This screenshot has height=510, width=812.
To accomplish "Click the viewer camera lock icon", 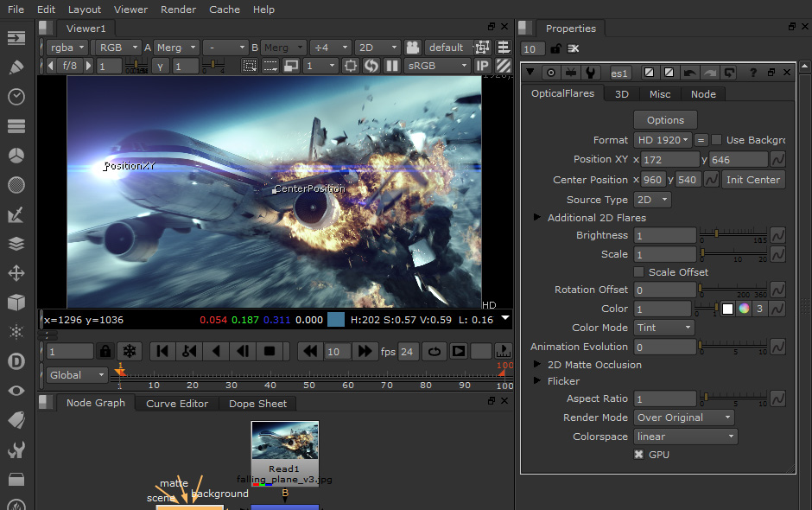I will coord(413,48).
